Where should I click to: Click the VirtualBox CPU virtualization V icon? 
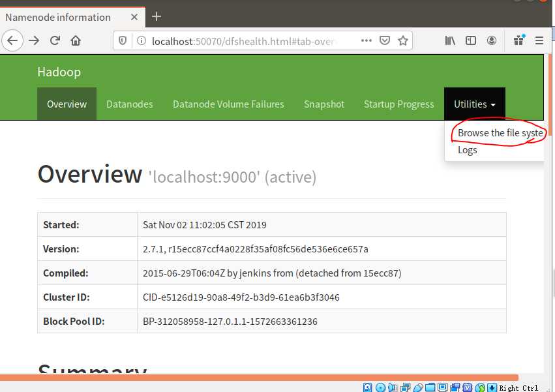point(468,387)
